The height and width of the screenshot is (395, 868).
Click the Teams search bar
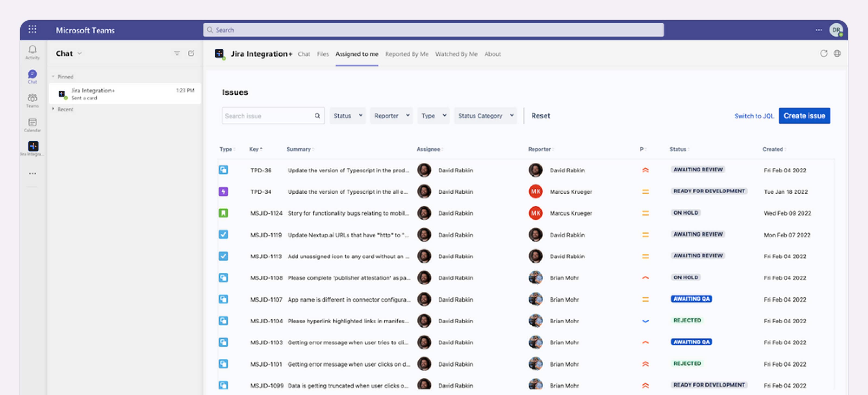tap(433, 30)
